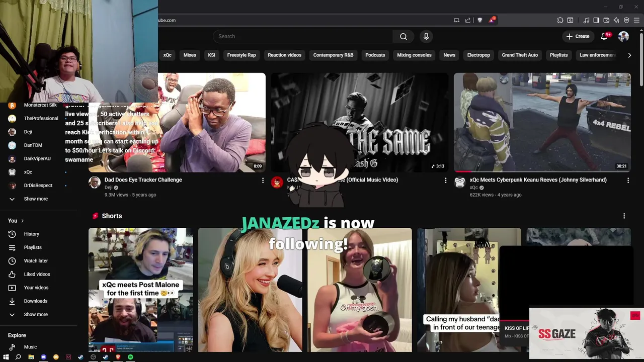Open the Shorts section three-dot menu
Viewport: 644px width, 362px height.
pos(624,216)
